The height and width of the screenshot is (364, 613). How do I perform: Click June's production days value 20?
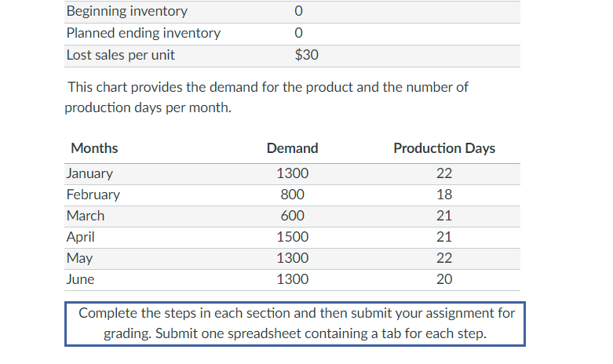(444, 279)
